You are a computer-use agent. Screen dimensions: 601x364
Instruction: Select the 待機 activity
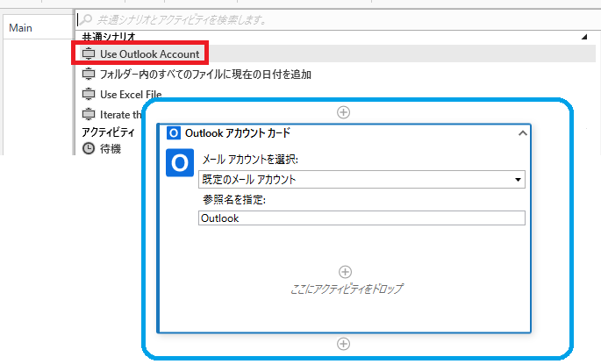pos(111,148)
